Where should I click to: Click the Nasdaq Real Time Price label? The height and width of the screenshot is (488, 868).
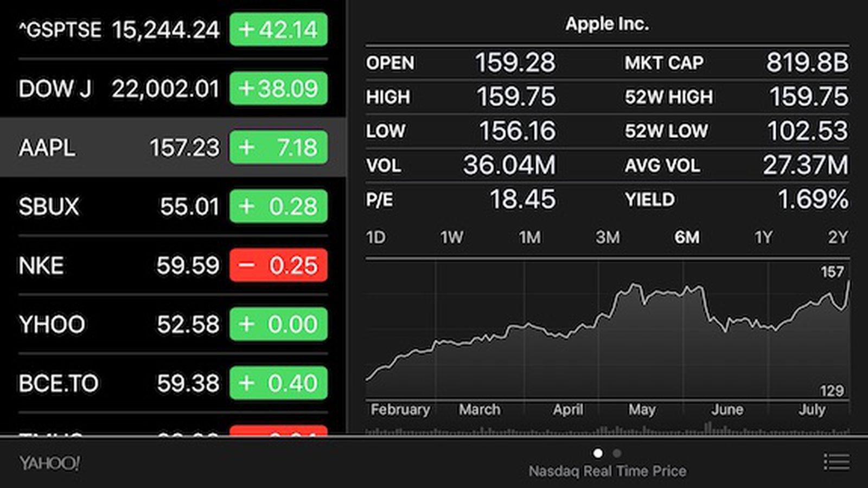(607, 471)
